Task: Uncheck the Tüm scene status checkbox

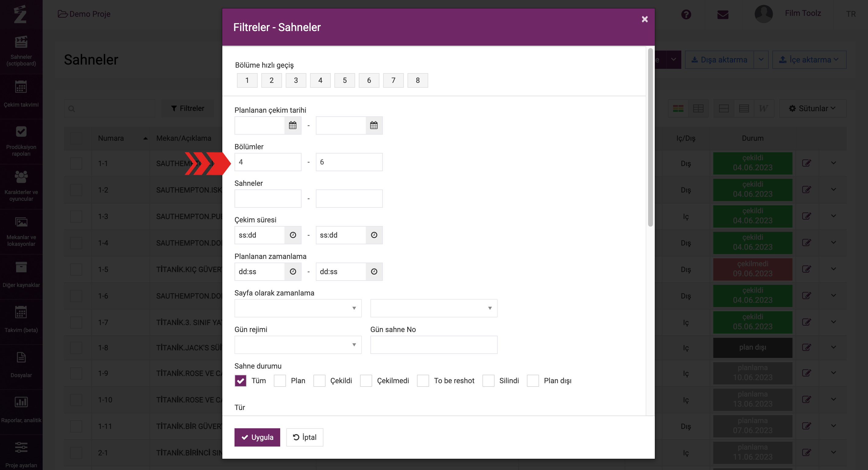Action: click(240, 381)
